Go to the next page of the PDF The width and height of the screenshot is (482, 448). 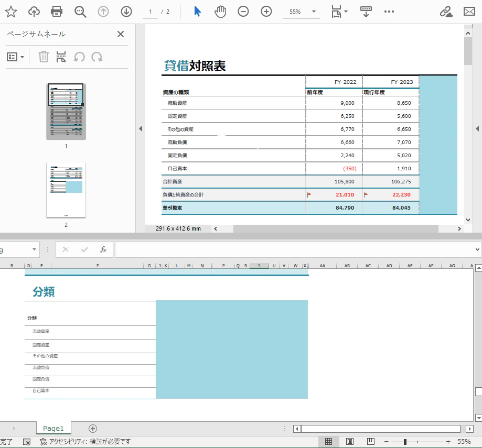click(126, 11)
